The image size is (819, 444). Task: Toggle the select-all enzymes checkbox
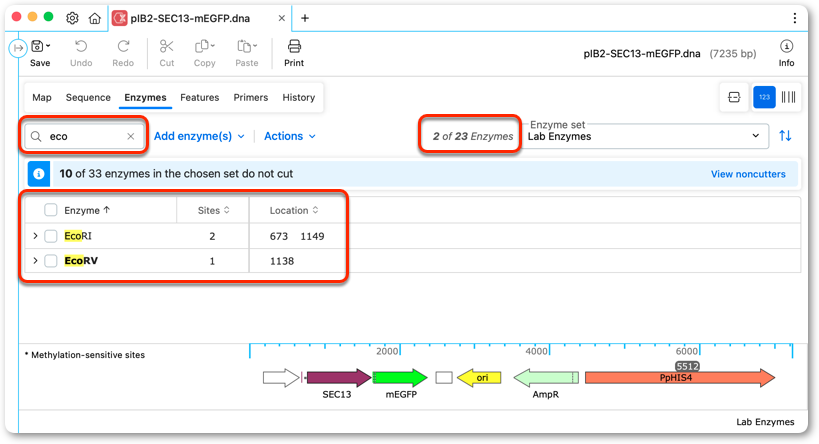[51, 210]
